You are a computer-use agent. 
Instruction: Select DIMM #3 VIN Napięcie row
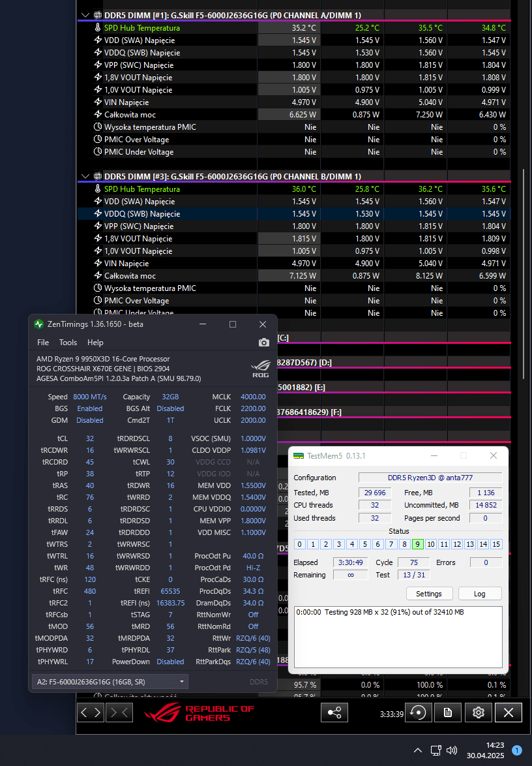coord(294,264)
